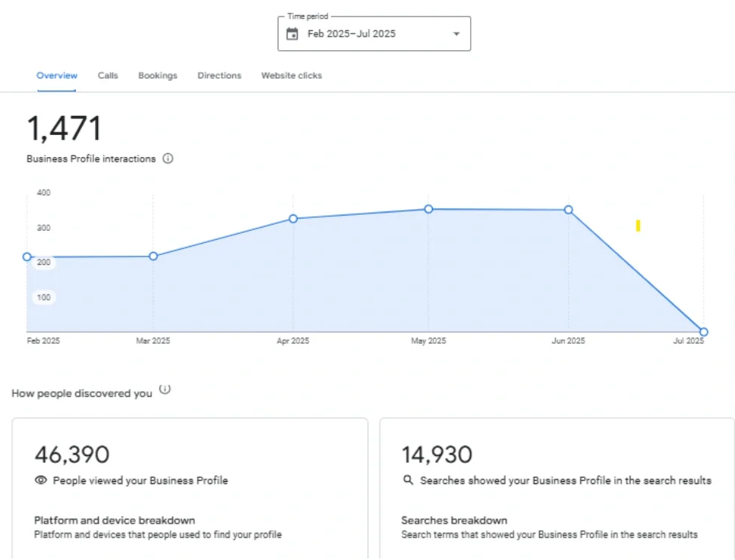Open the Platform and device breakdown section
Image resolution: width=735 pixels, height=560 pixels.
tap(115, 521)
